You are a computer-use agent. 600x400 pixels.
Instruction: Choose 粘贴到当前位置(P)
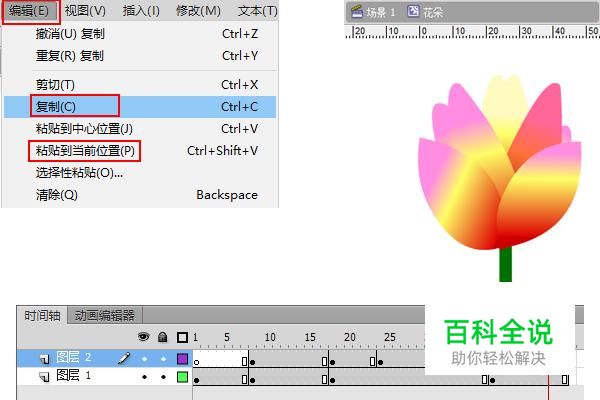click(x=140, y=151)
